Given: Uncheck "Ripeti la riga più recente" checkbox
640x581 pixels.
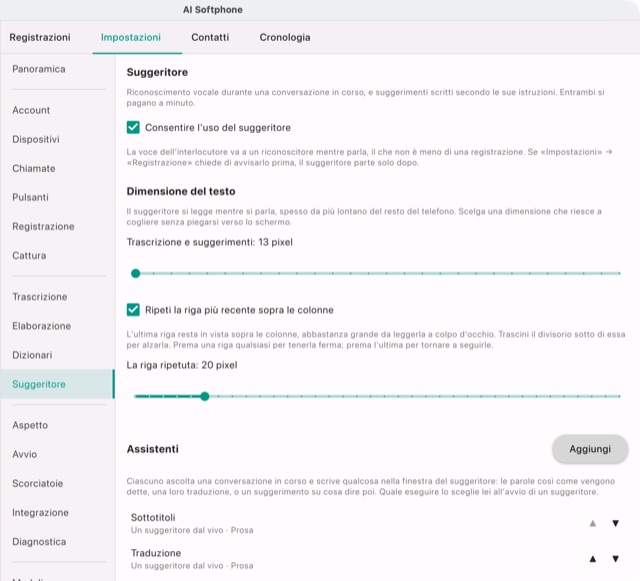Looking at the screenshot, I should pyautogui.click(x=133, y=309).
